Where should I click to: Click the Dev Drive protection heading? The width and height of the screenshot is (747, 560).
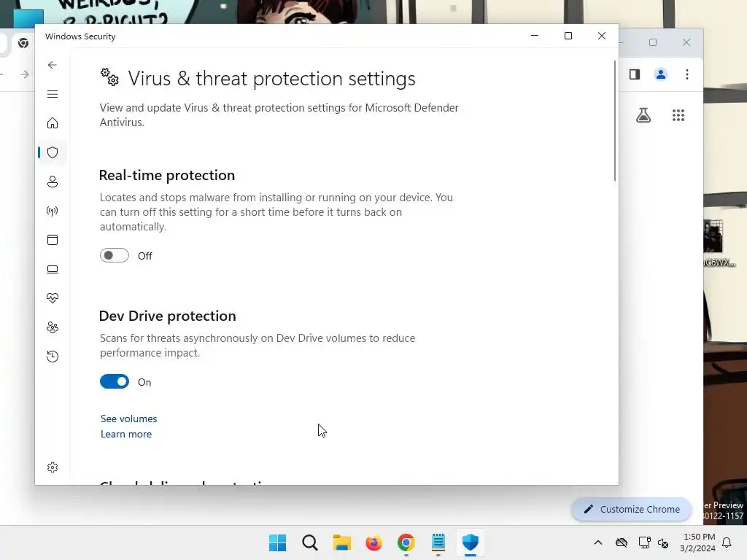167,316
